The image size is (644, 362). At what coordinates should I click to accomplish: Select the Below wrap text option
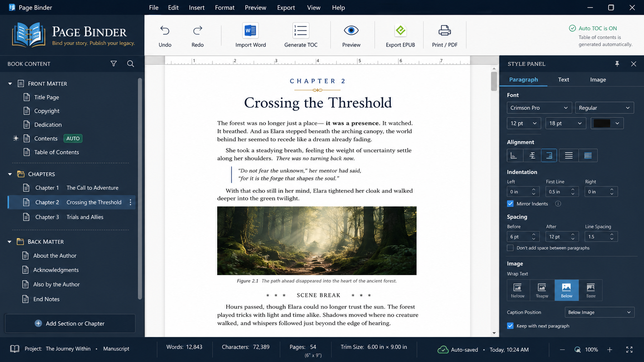tap(567, 290)
